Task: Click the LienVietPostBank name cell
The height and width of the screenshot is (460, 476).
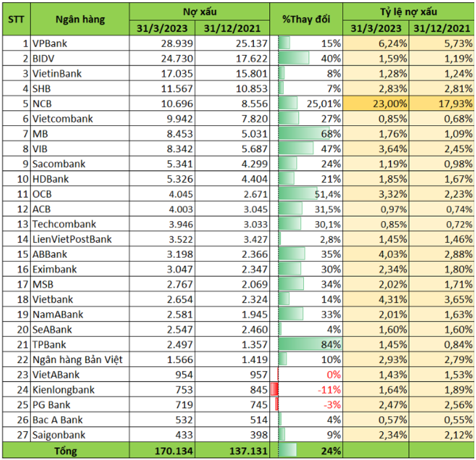Action: 80,239
